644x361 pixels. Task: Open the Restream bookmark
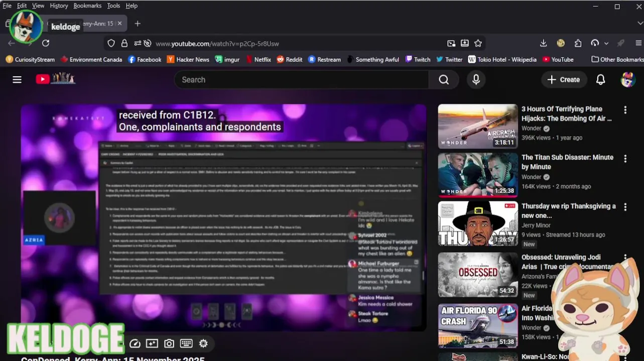pos(325,59)
